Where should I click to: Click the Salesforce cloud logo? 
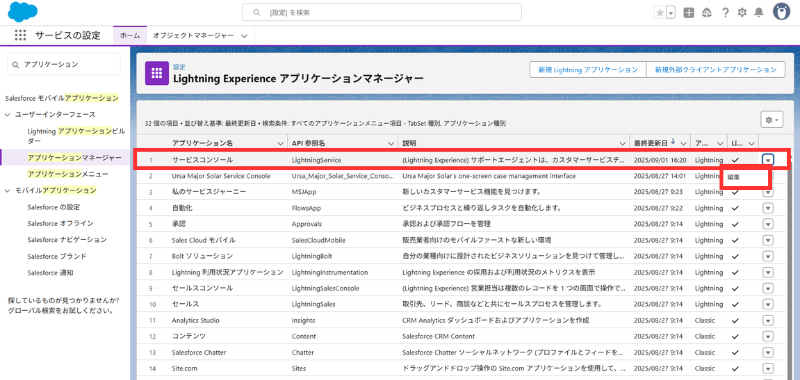point(22,12)
